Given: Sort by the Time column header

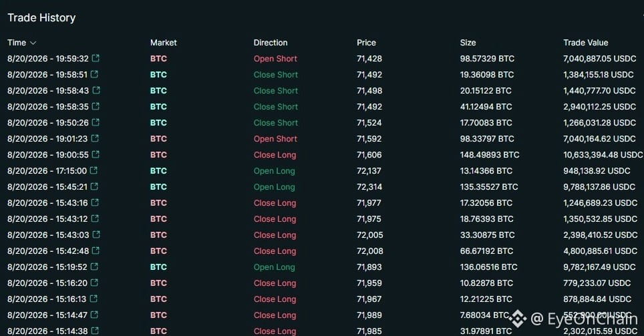Looking at the screenshot, I should (17, 43).
